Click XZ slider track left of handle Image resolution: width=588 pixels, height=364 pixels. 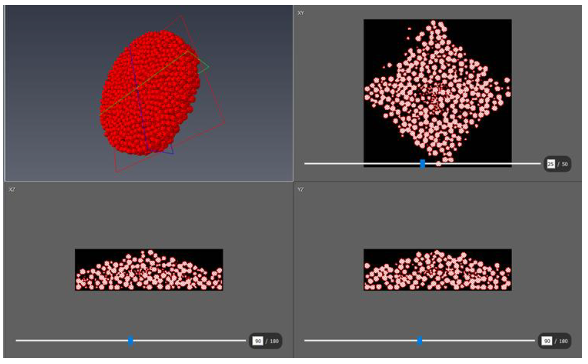click(72, 341)
